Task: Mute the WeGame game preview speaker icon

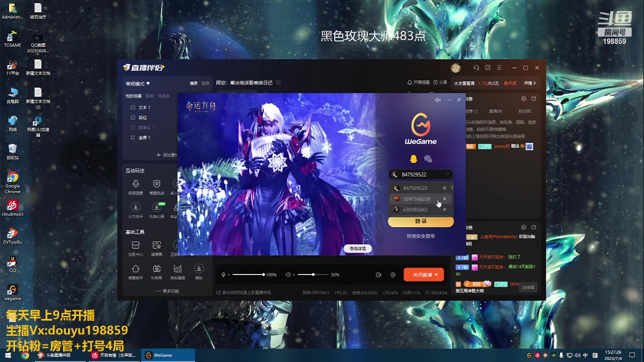Action: tap(437, 100)
